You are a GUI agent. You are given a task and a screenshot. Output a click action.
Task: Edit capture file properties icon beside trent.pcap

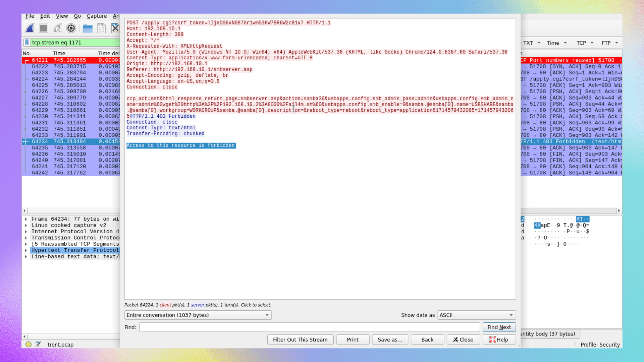(x=38, y=344)
